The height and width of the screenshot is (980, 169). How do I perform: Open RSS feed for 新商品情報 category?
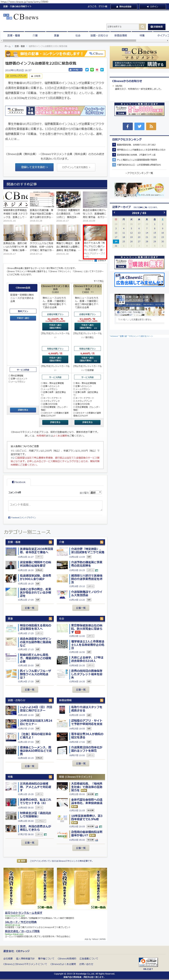102,700
